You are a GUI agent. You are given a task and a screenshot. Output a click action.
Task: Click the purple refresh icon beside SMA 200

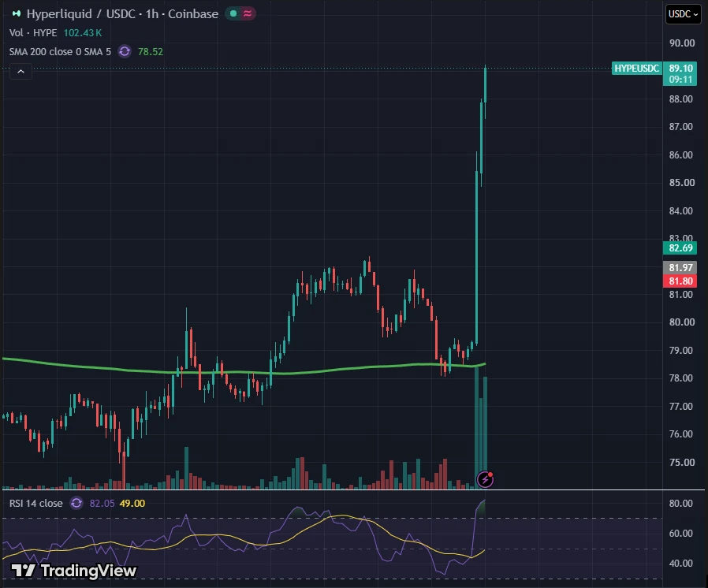coord(125,51)
